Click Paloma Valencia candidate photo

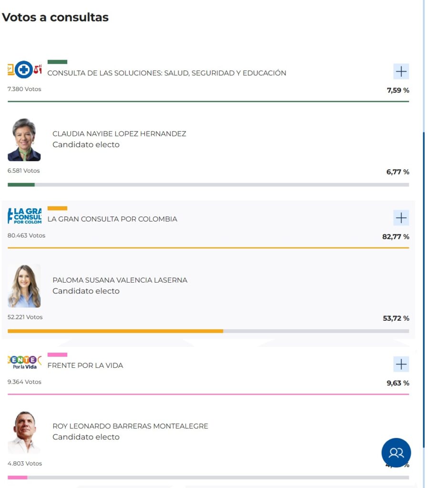(24, 286)
